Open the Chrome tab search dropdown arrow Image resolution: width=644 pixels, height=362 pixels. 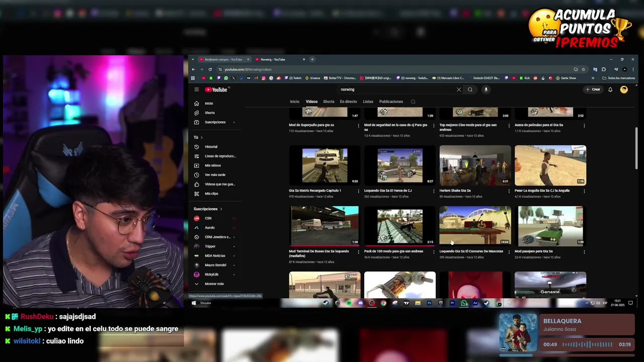(193, 59)
